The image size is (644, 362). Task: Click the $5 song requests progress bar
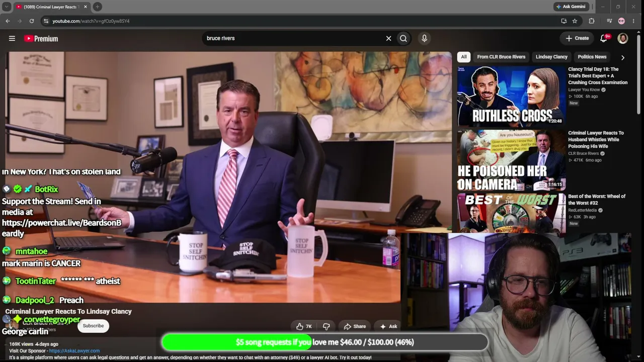point(325,342)
